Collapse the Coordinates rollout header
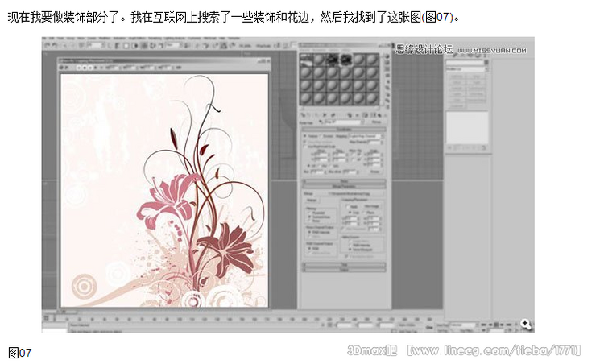604x364 pixels. [x=344, y=130]
